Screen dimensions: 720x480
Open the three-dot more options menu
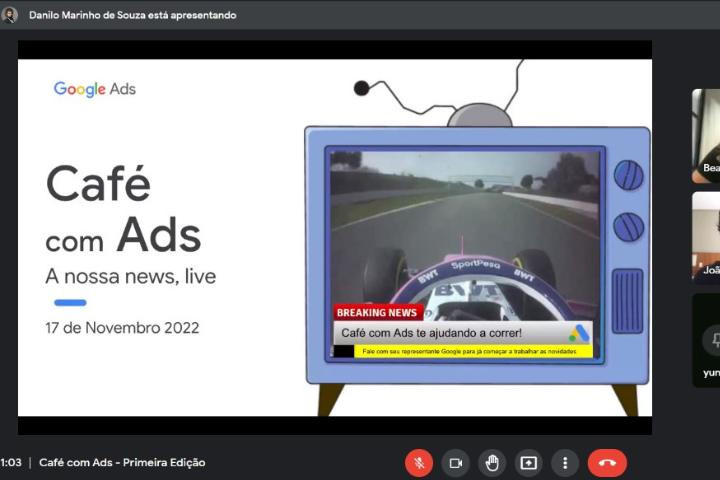[565, 463]
